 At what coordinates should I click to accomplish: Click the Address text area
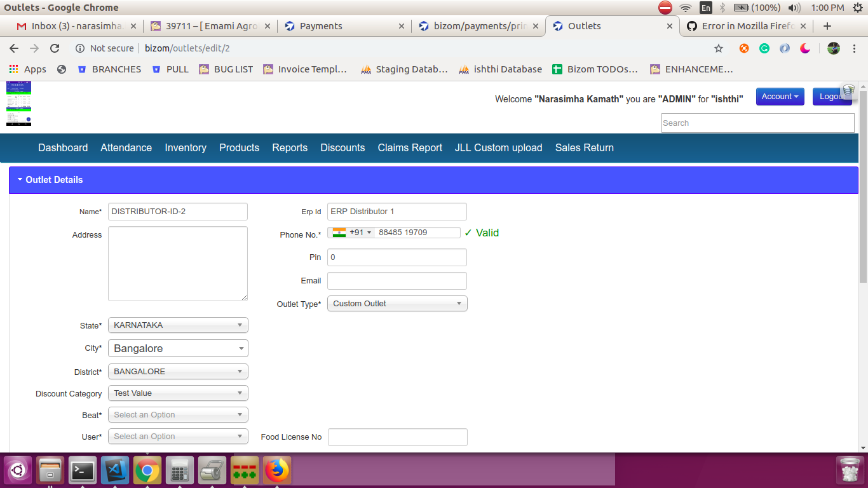point(178,264)
